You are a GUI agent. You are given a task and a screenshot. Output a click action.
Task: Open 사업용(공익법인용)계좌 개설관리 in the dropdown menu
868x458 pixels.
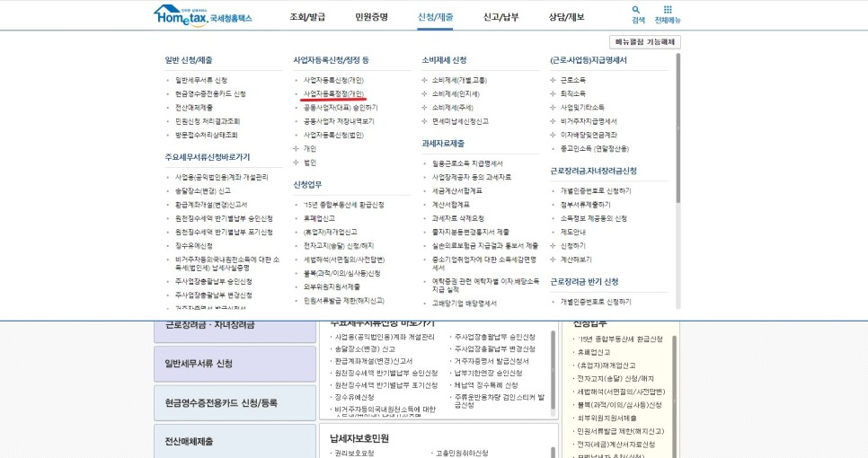pyautogui.click(x=222, y=177)
